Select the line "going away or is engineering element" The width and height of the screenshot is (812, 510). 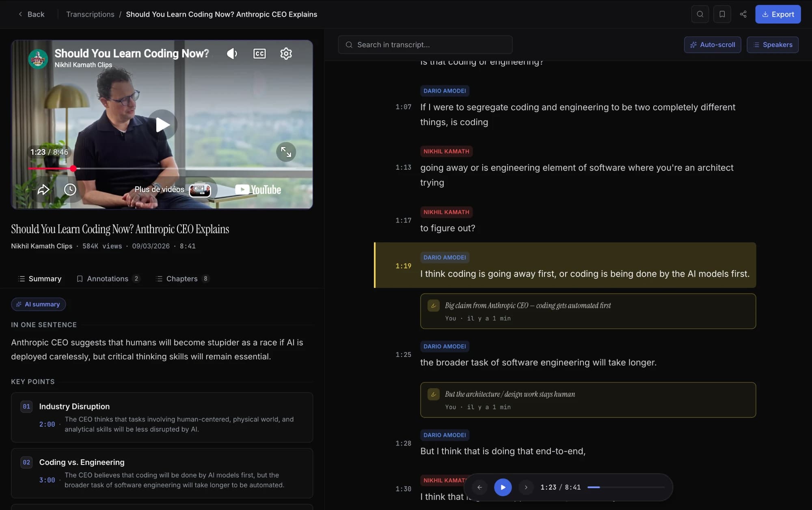[x=577, y=175]
